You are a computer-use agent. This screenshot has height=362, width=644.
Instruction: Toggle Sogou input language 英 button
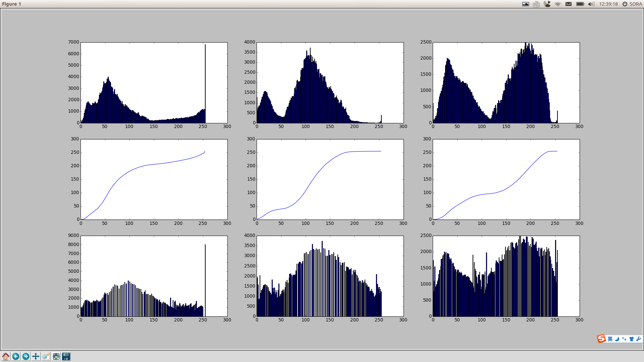pyautogui.click(x=610, y=339)
